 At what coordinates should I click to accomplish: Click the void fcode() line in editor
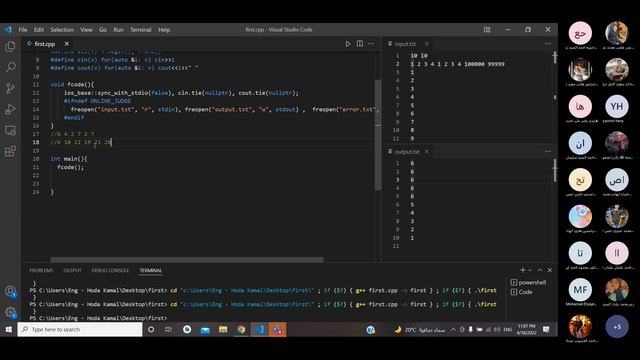tap(72, 84)
